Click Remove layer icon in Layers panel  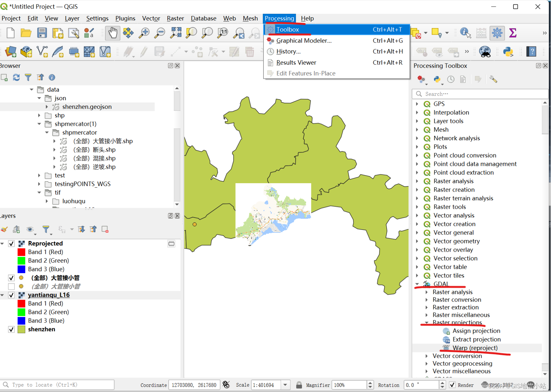click(x=105, y=229)
